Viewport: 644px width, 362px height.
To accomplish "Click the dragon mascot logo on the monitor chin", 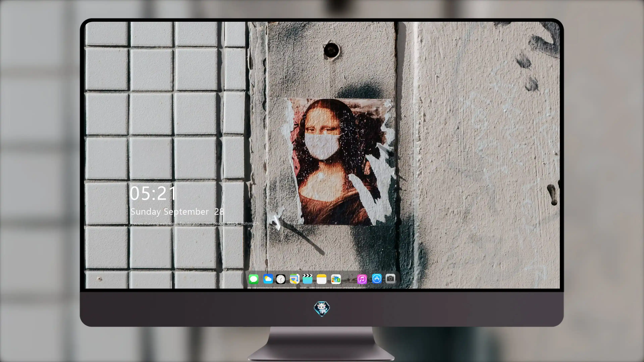I will click(322, 309).
